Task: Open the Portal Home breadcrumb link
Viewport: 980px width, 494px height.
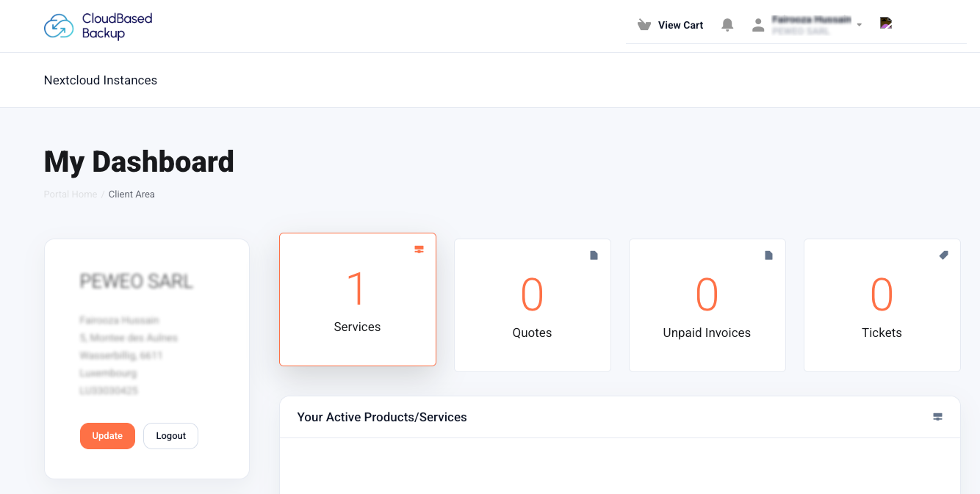Action: click(70, 194)
